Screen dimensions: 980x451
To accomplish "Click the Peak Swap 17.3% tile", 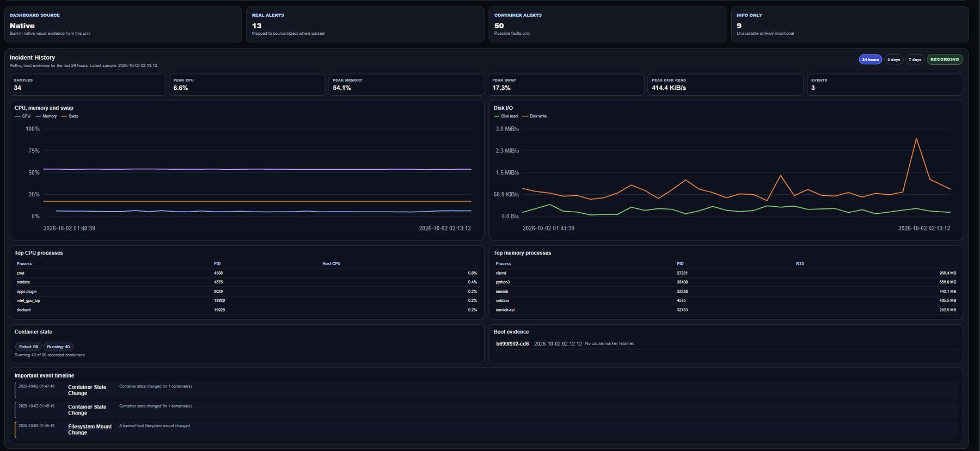I will tap(566, 84).
